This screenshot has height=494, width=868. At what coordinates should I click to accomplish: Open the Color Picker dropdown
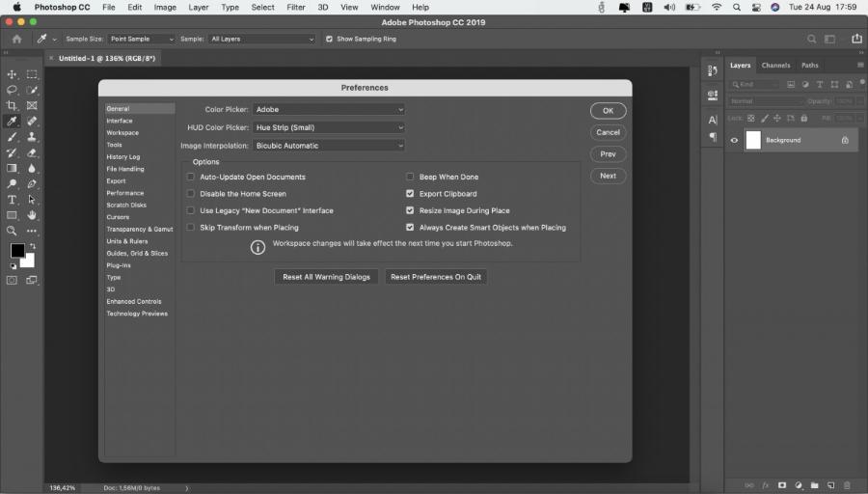tap(329, 110)
